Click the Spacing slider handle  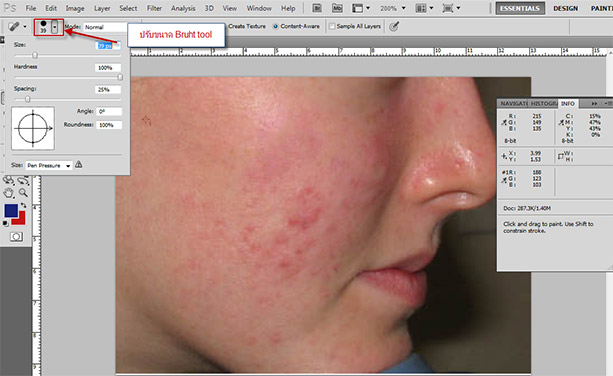[27, 99]
